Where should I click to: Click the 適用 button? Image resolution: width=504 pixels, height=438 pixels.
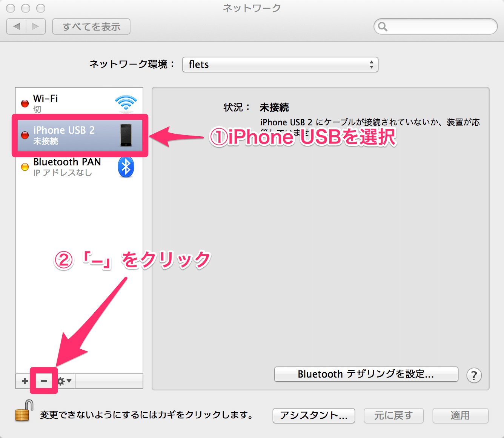click(x=460, y=415)
